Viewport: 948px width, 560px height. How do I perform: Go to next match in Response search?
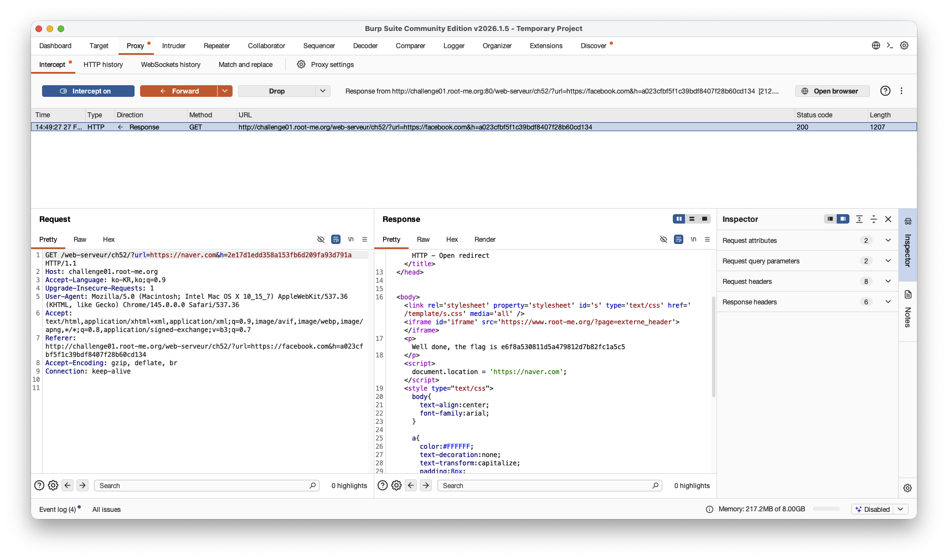426,485
